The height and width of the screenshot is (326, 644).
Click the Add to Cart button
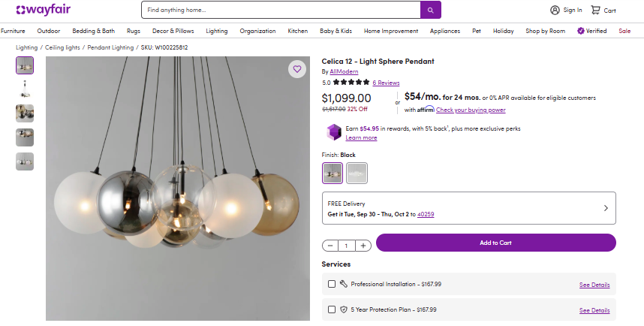(x=495, y=243)
